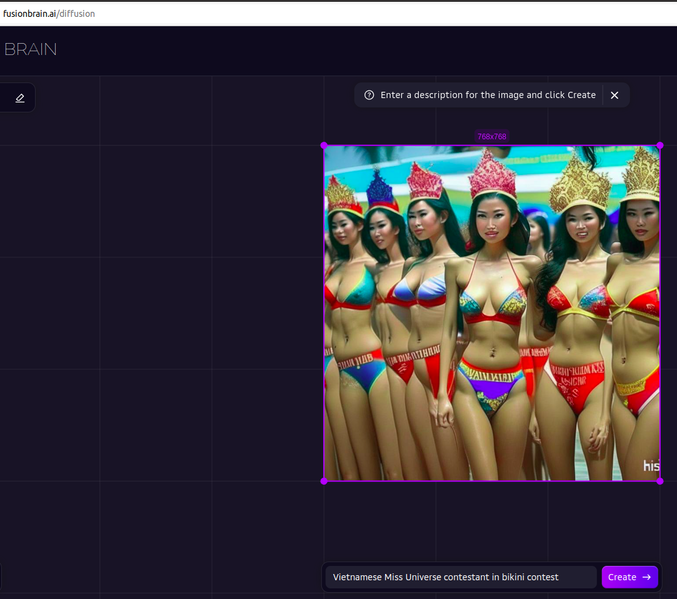The height and width of the screenshot is (599, 677).
Task: Click the bottom-right purple resize handle
Action: point(660,481)
